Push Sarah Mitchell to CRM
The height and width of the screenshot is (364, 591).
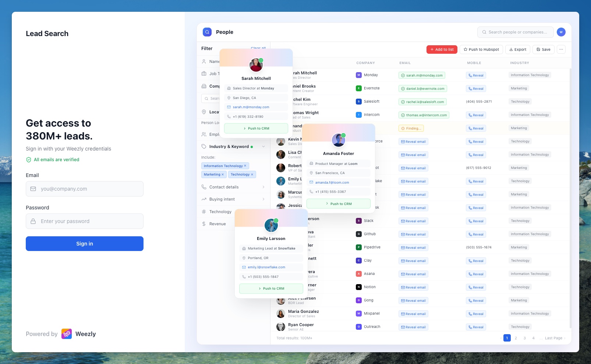pyautogui.click(x=256, y=128)
